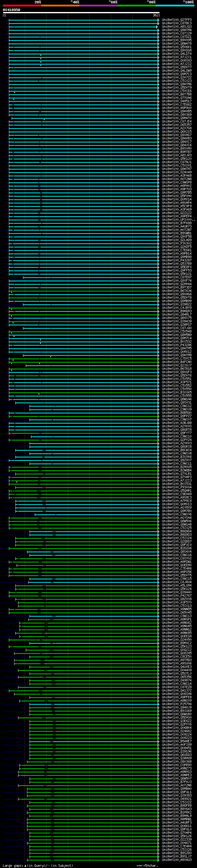Select the UniRef100_B9MTB7 label
This screenshot has height=868, width=197.
[177, 152]
